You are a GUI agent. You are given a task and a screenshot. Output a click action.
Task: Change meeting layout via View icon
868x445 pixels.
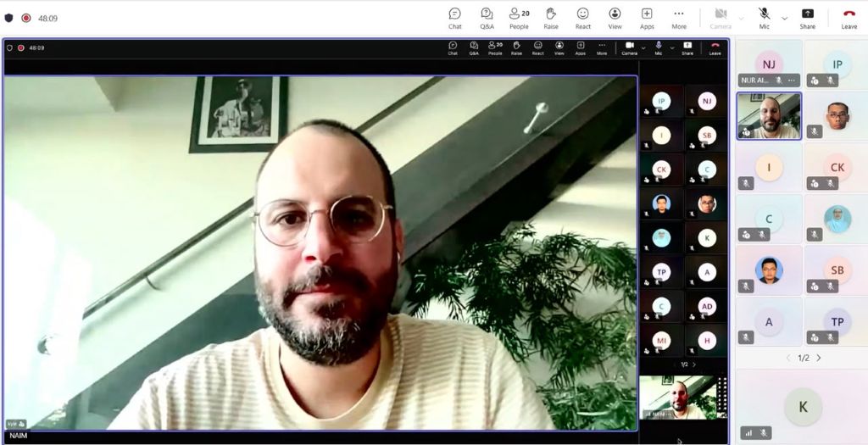coord(615,18)
